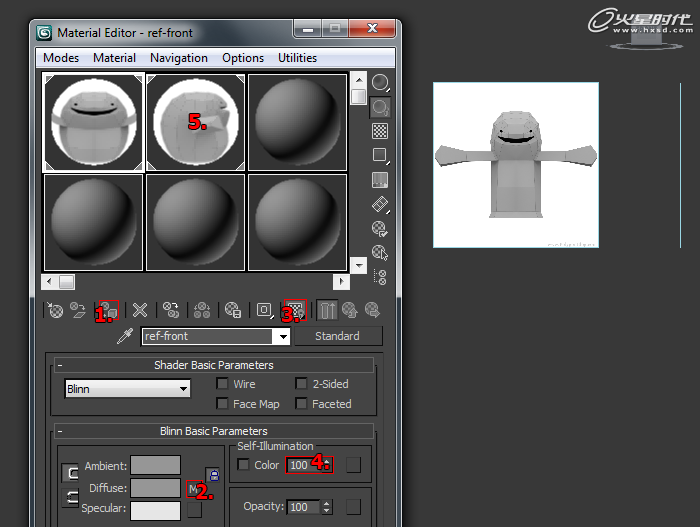Collapse the Blinn Basic Parameters rollout

coord(214,431)
